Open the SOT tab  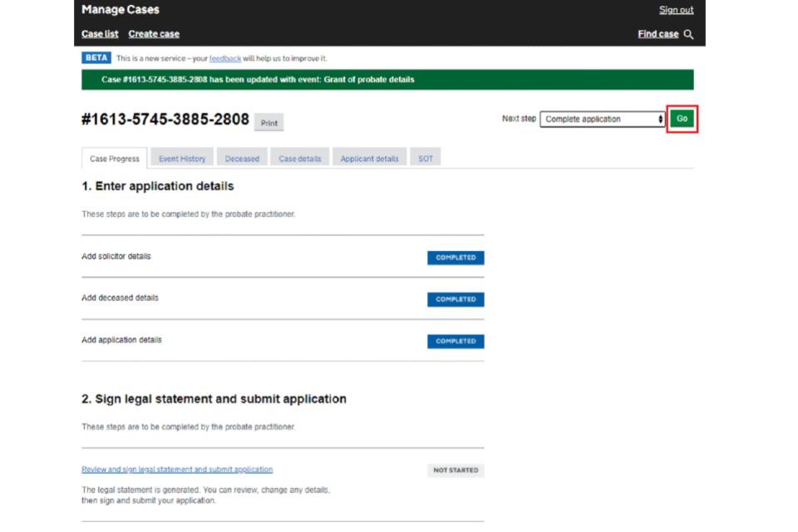[x=425, y=158]
